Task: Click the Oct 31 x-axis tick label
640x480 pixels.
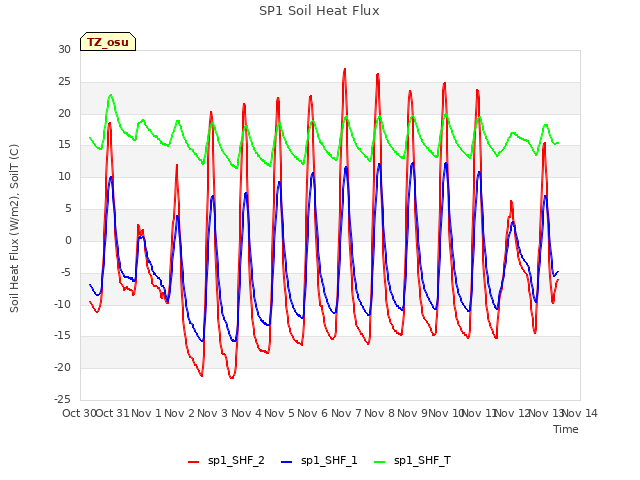Action: (x=112, y=413)
